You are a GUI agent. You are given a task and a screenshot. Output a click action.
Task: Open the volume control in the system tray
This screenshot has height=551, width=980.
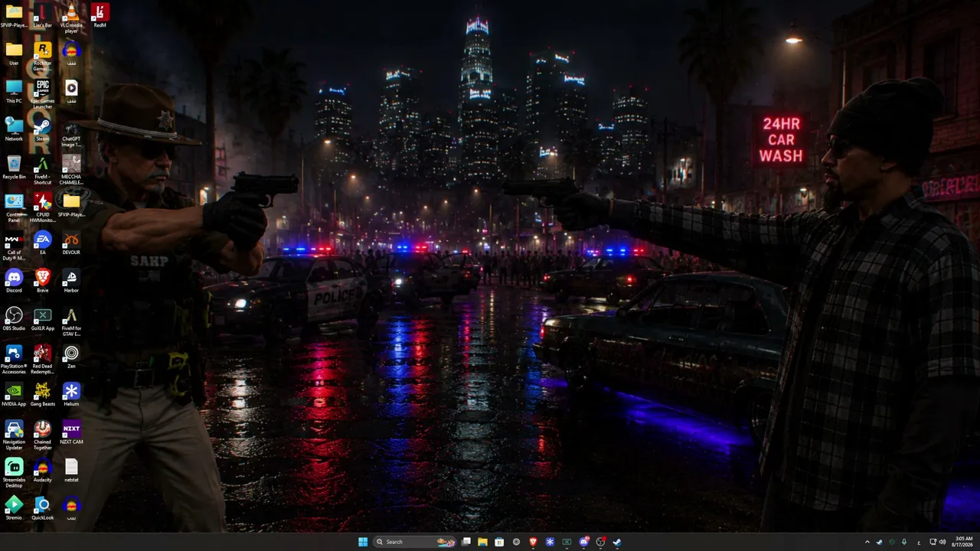[x=942, y=542]
